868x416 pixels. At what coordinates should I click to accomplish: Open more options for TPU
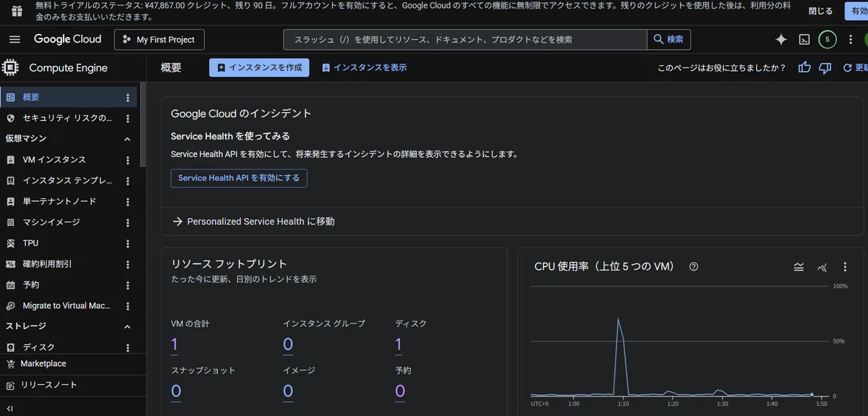[x=128, y=244]
